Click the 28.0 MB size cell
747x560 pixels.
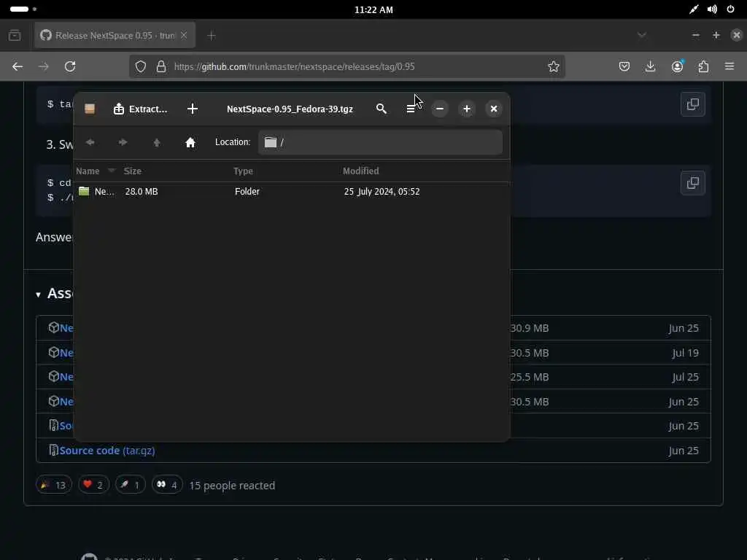(x=142, y=192)
